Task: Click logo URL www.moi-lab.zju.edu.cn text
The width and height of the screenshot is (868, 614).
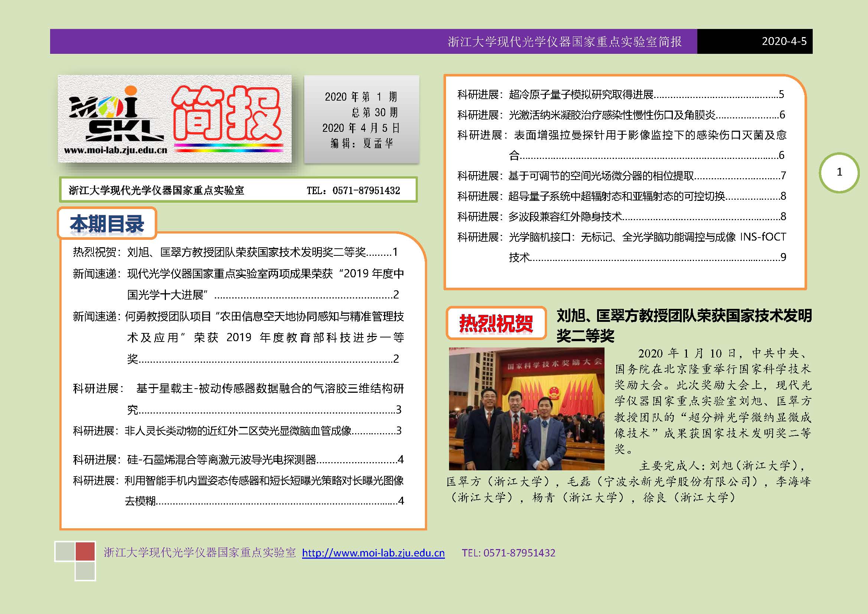Action: pos(115,150)
